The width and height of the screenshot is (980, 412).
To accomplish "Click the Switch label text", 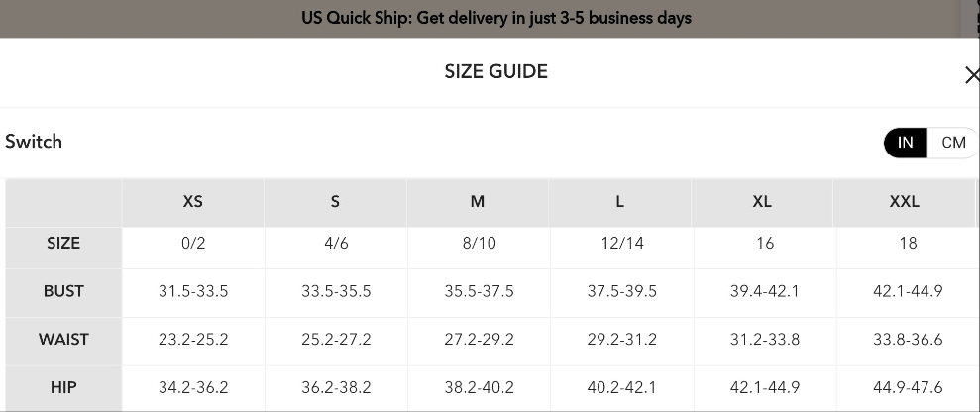I will [x=34, y=142].
